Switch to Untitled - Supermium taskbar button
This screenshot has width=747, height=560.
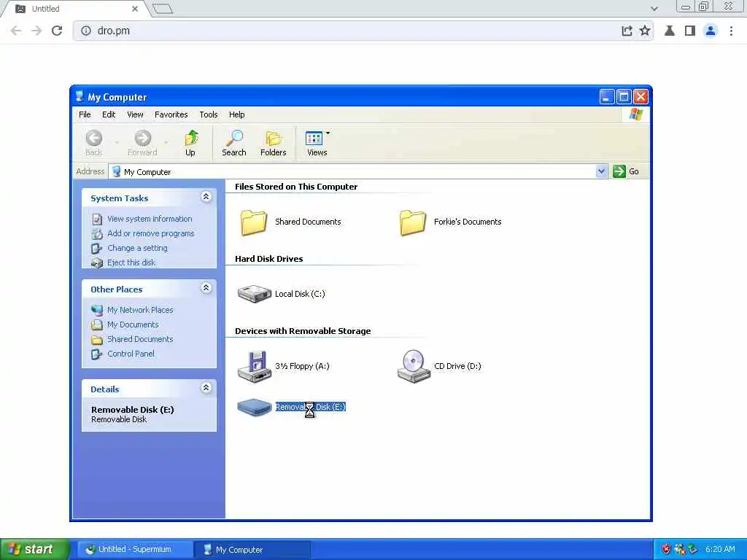[x=135, y=550]
